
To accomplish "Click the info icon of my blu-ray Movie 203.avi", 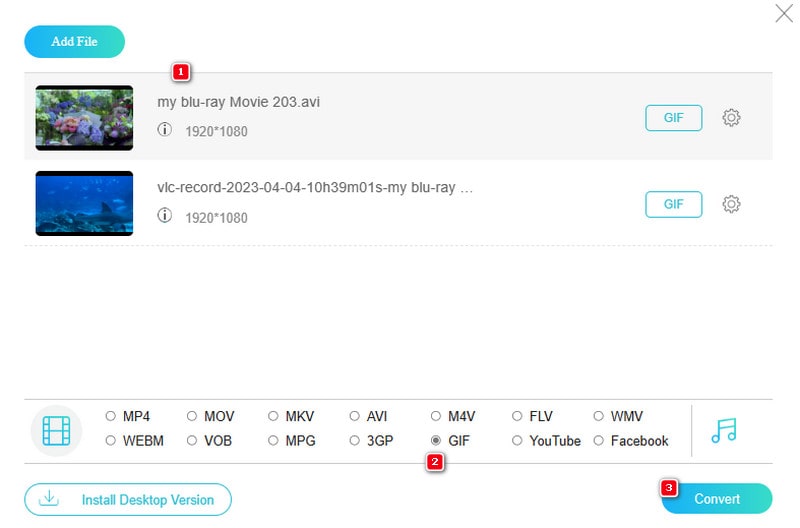I will coord(165,130).
